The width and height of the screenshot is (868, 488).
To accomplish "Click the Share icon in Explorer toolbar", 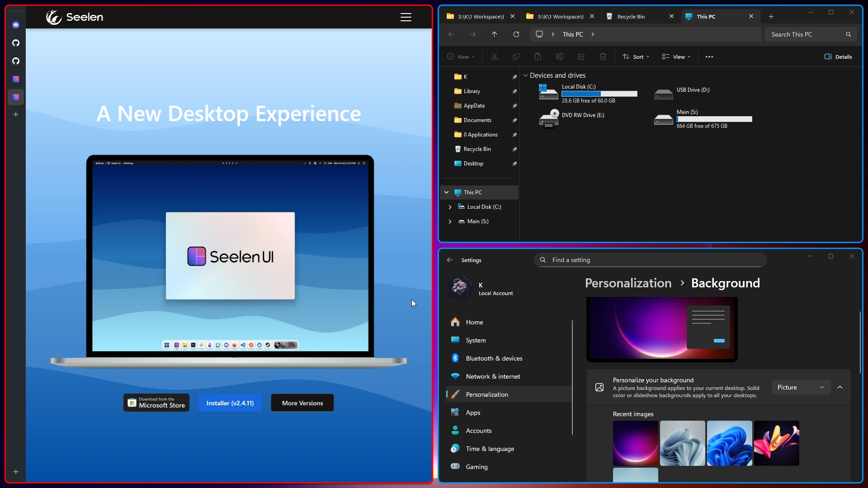I will click(581, 56).
